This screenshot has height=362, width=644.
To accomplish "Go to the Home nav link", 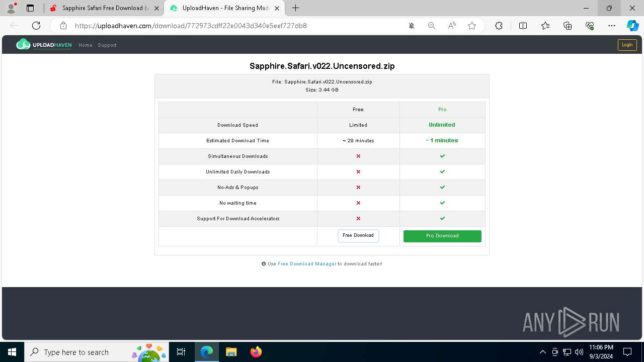I will tap(86, 45).
